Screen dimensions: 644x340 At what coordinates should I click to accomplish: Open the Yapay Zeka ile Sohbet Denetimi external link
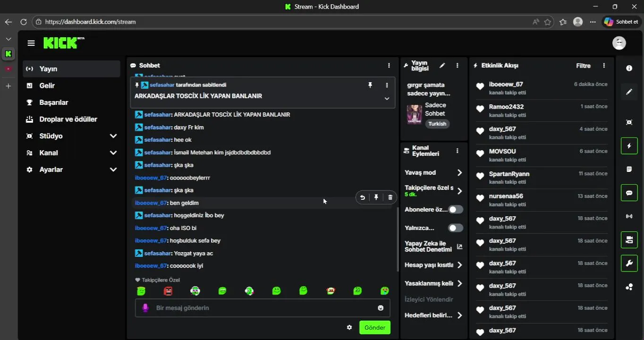(x=459, y=246)
